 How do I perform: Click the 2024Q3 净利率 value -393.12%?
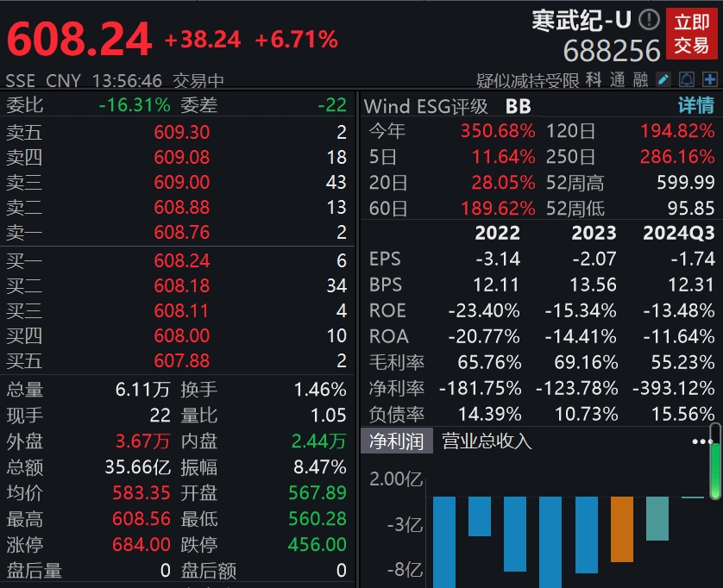point(674,389)
